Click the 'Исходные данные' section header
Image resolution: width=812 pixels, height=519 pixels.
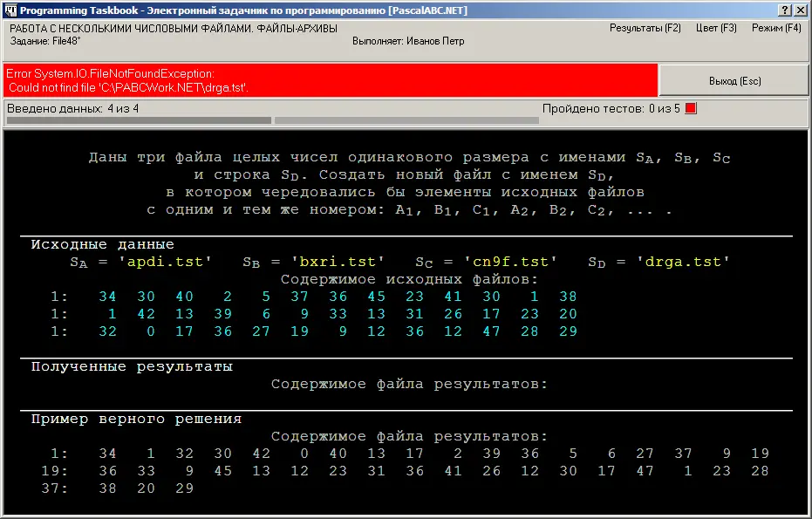tap(102, 245)
